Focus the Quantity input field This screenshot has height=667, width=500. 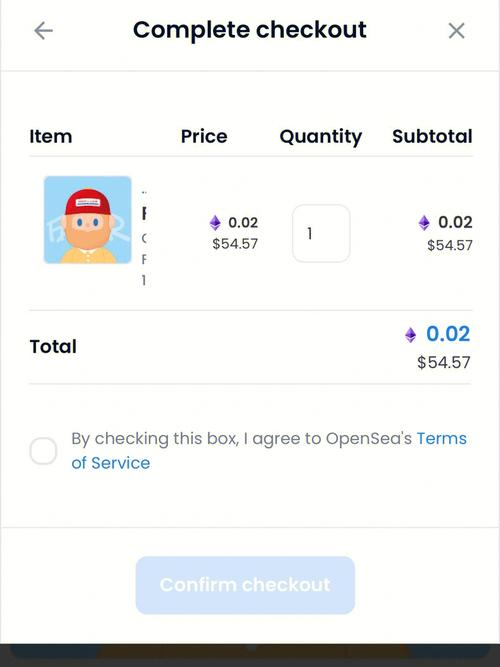pos(321,233)
